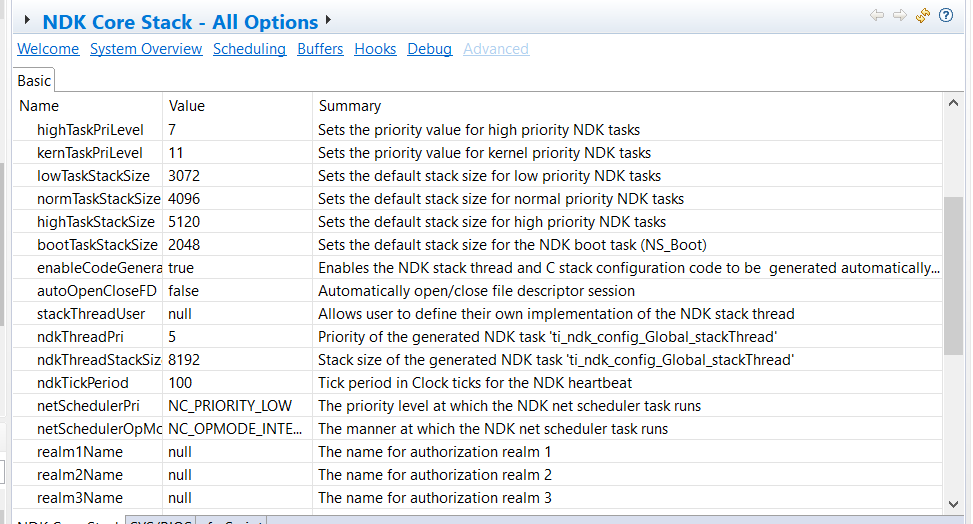This screenshot has width=973, height=524.
Task: Select the Basic tab
Action: (x=34, y=81)
